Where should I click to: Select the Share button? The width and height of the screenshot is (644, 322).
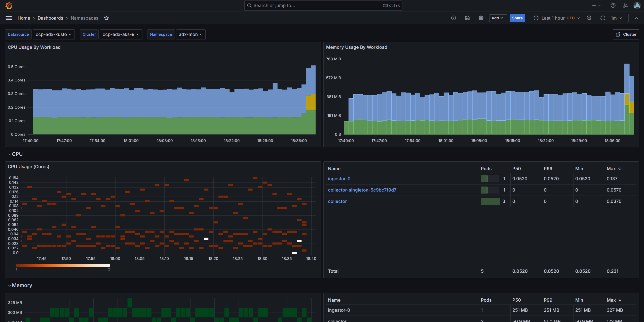[x=517, y=18]
